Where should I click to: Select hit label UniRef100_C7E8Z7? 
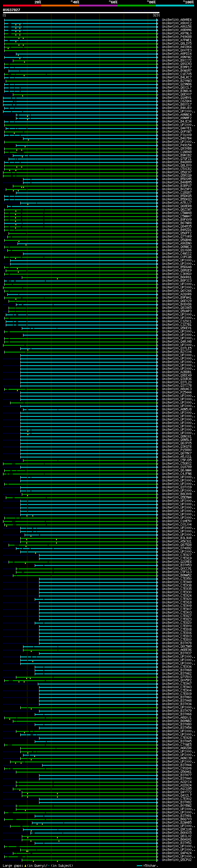point(177,616)
